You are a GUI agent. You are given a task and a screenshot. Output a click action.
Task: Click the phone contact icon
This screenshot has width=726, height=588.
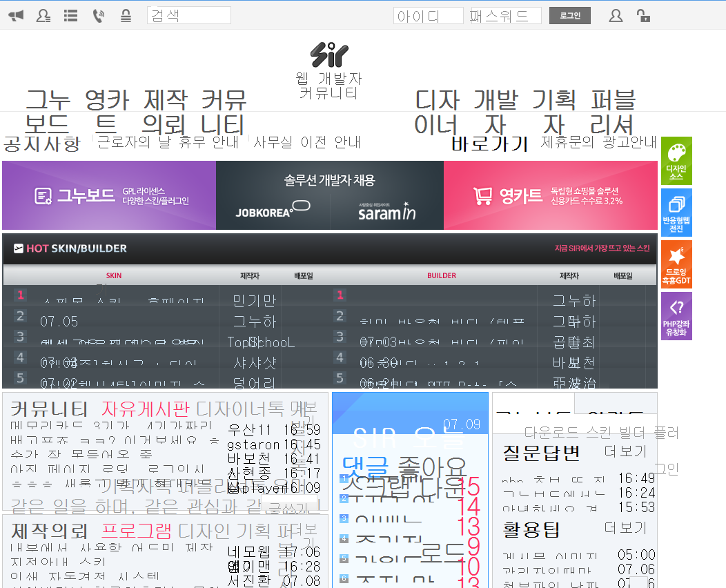pyautogui.click(x=98, y=16)
